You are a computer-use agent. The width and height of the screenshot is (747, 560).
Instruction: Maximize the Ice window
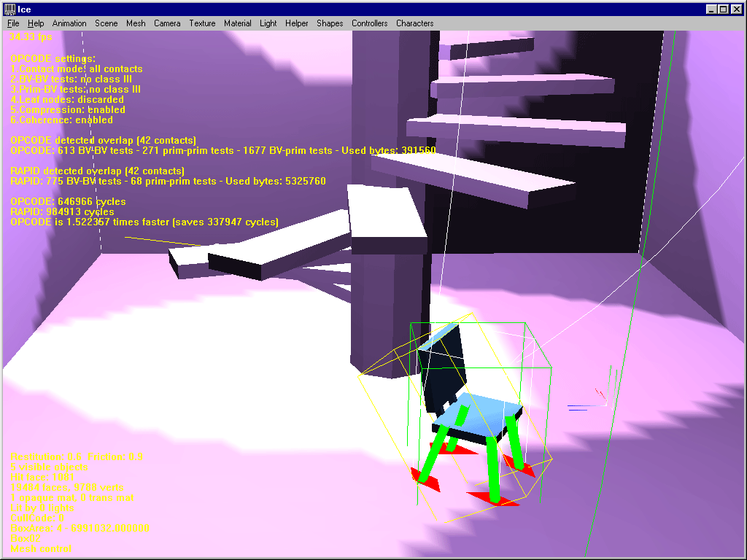[723, 9]
